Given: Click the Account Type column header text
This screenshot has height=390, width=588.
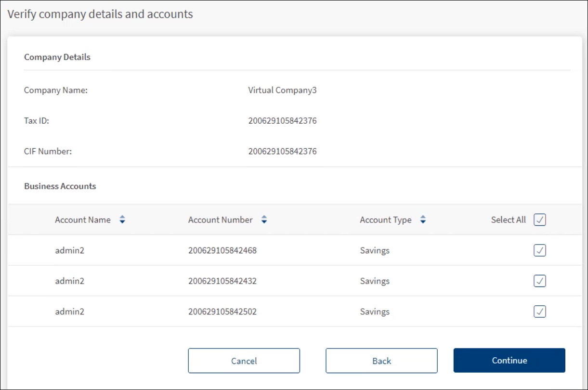Looking at the screenshot, I should tap(385, 220).
